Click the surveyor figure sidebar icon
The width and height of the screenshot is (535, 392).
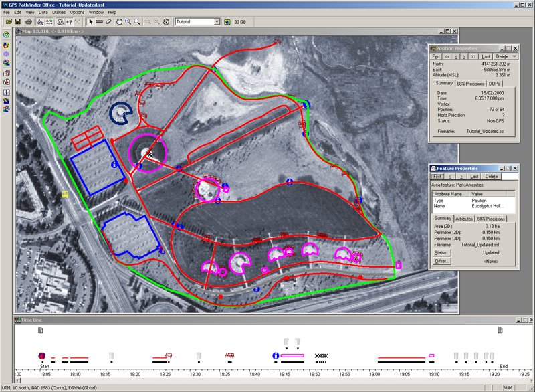[7, 101]
